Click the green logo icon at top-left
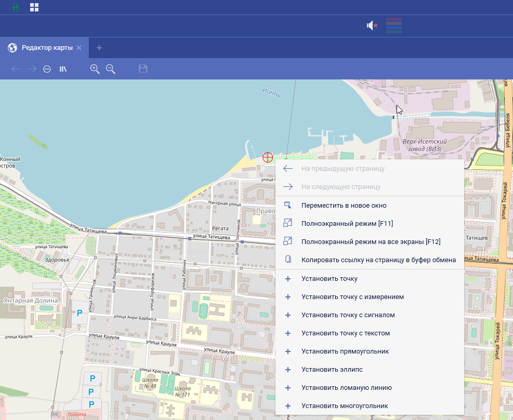The width and height of the screenshot is (513, 420). (16, 7)
